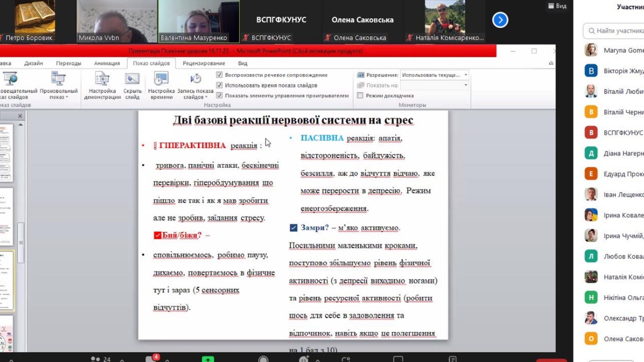
Task: Click Віталій Люби avatar in participants list
Action: pyautogui.click(x=591, y=91)
